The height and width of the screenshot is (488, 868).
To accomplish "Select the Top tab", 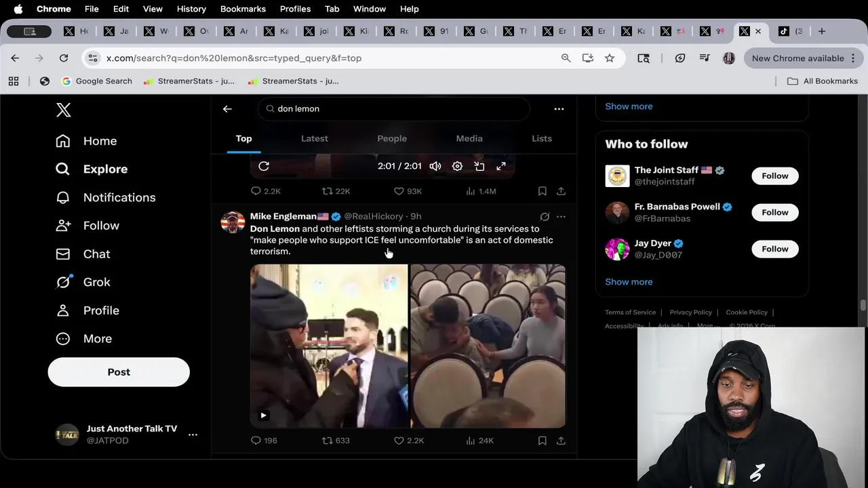I will tap(243, 138).
